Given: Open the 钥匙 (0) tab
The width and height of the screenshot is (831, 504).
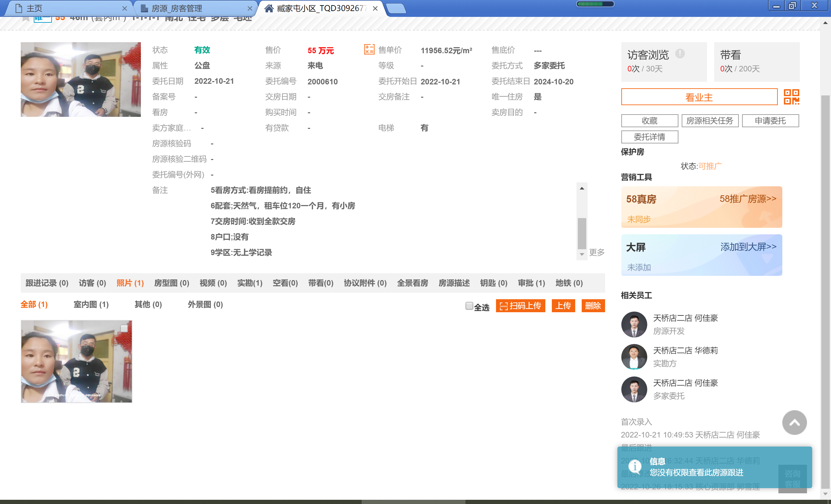Looking at the screenshot, I should click(494, 283).
